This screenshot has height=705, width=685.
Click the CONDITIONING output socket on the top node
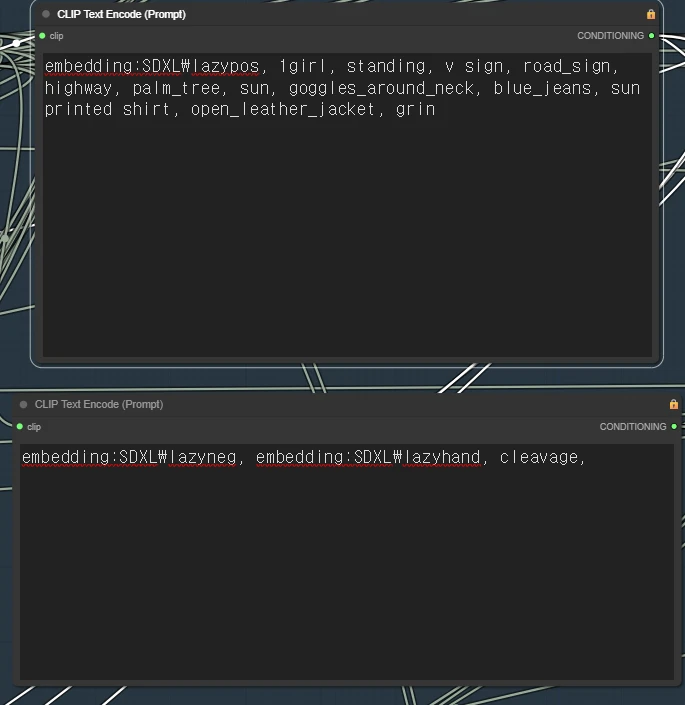tap(651, 36)
